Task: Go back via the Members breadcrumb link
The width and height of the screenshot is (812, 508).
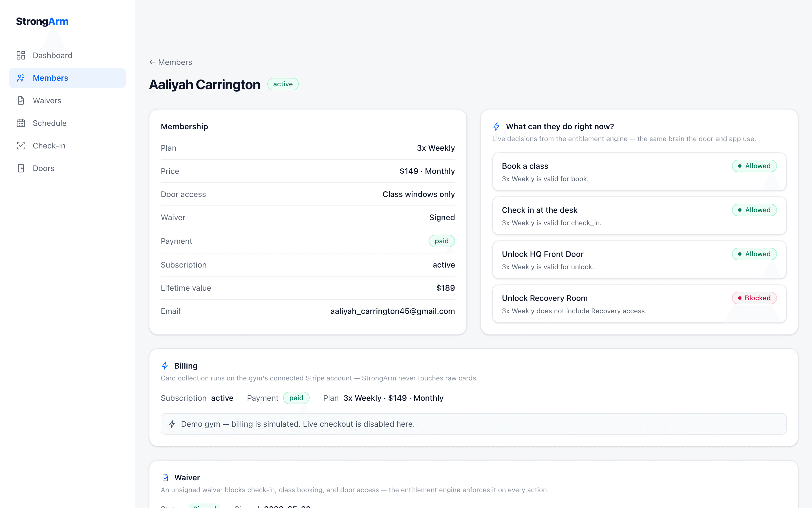Action: point(171,62)
